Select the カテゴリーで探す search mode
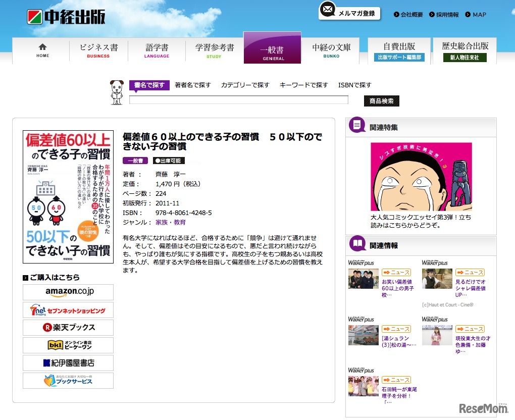The height and width of the screenshot is (420, 515). (x=245, y=85)
